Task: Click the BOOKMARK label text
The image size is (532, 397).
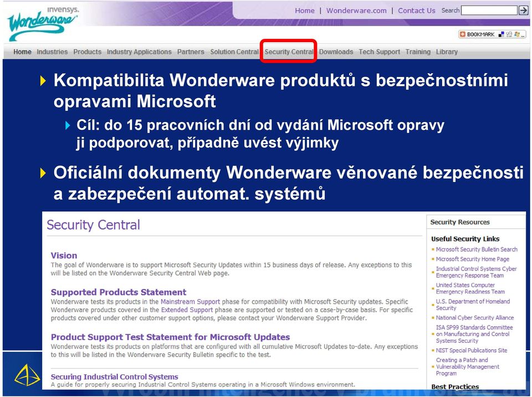Action: pyautogui.click(x=480, y=34)
